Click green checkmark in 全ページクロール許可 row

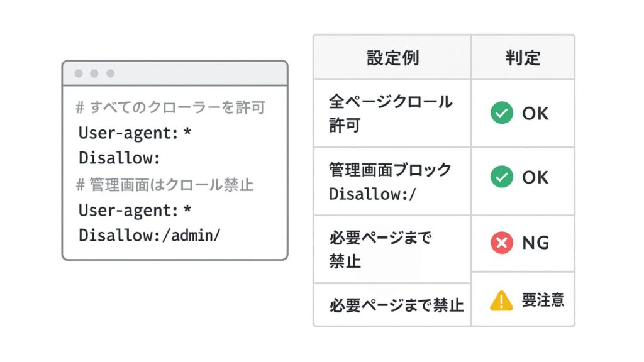501,114
